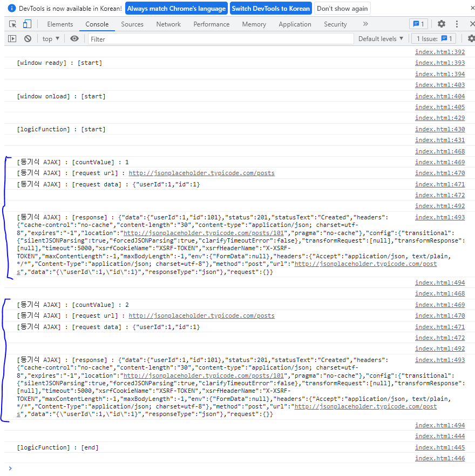Open source link index.html:446
475x476 pixels.
(440, 458)
